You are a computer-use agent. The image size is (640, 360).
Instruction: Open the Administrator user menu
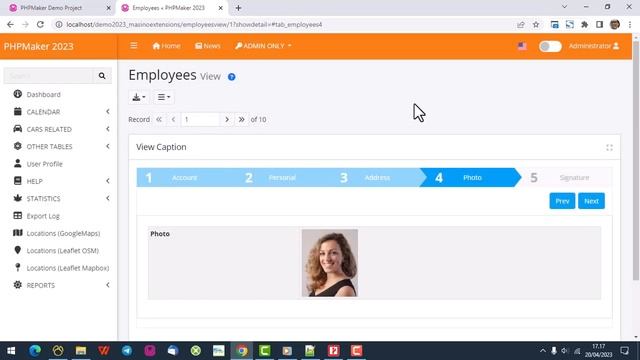point(594,46)
